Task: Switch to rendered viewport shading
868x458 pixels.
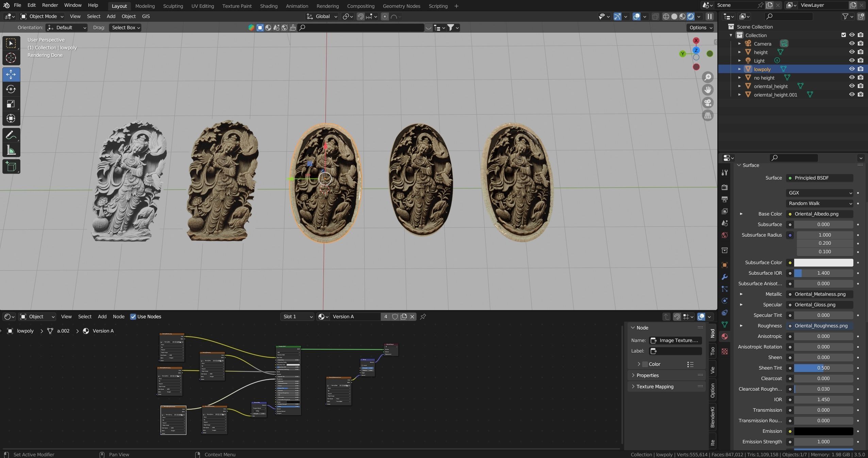Action: pos(690,16)
